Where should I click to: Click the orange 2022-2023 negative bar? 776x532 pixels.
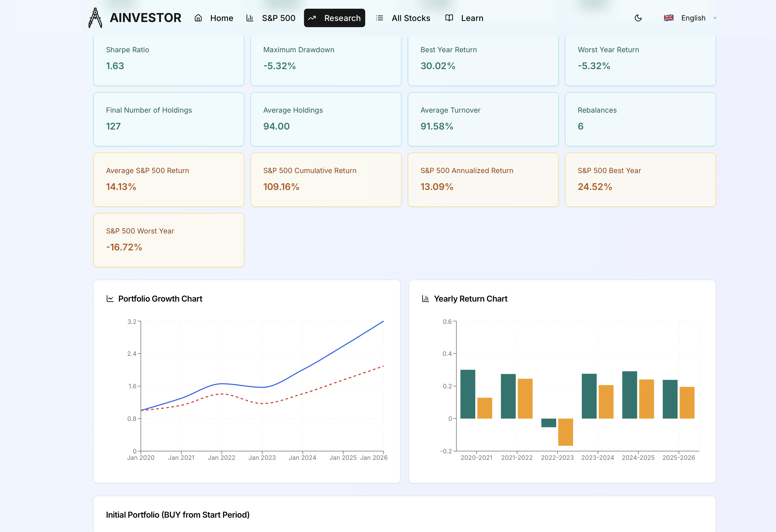565,432
